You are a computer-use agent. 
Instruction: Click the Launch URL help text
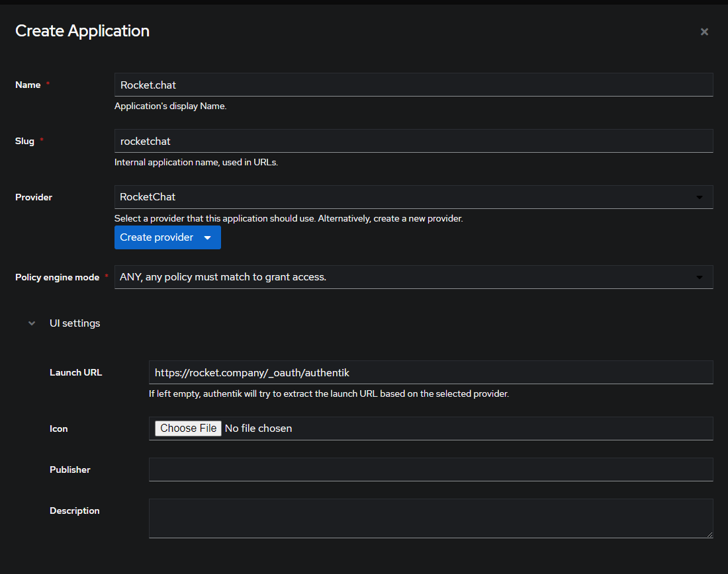tap(329, 394)
